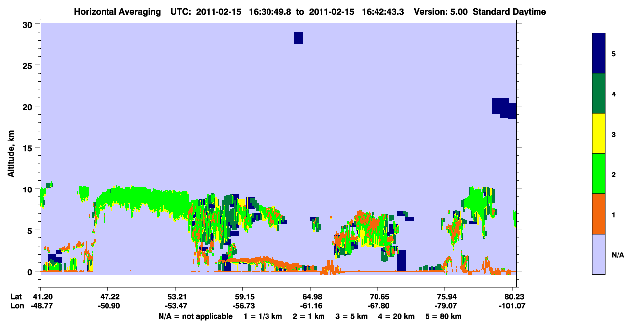
Task: Click the colorbar label 3
Action: [614, 134]
